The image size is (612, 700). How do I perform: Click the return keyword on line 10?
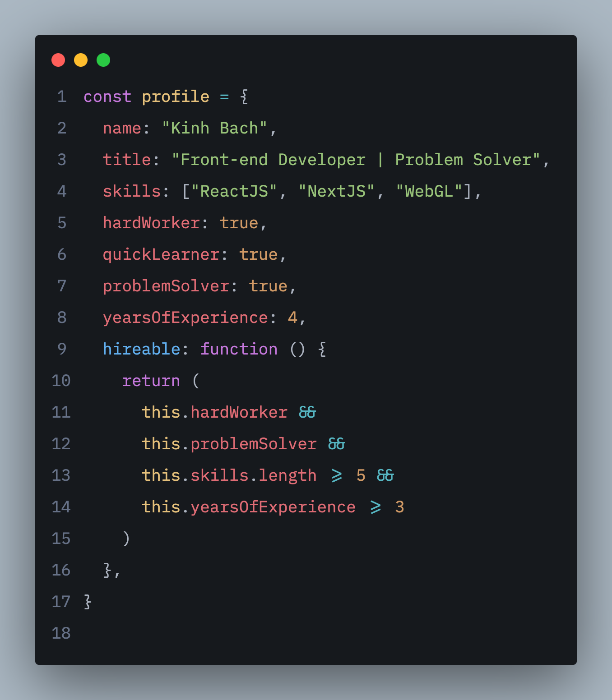(151, 381)
